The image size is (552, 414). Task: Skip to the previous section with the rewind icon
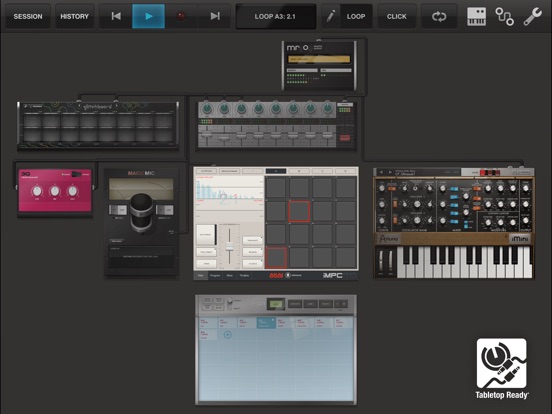(116, 16)
